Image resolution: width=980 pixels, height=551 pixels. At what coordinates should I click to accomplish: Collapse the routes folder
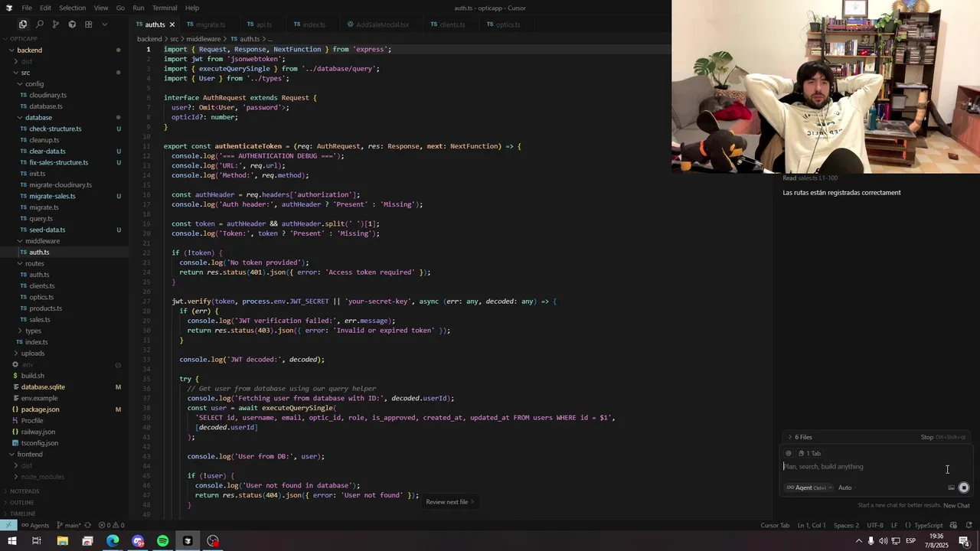pyautogui.click(x=34, y=263)
